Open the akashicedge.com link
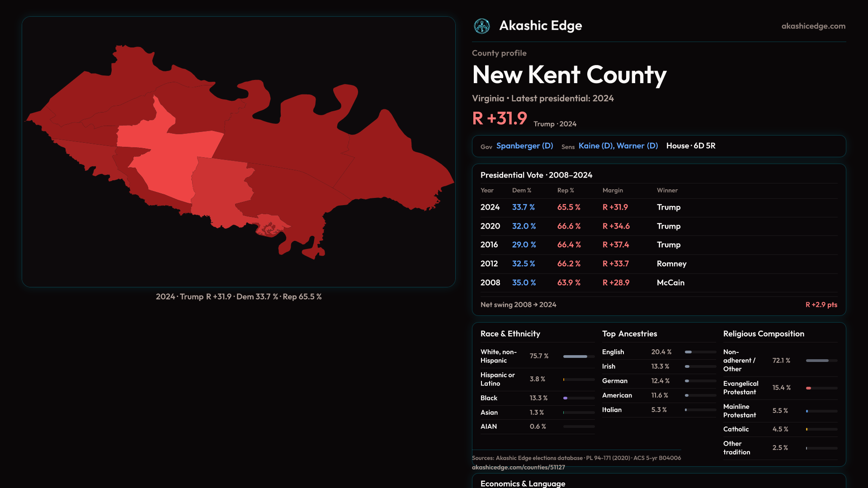 click(813, 26)
